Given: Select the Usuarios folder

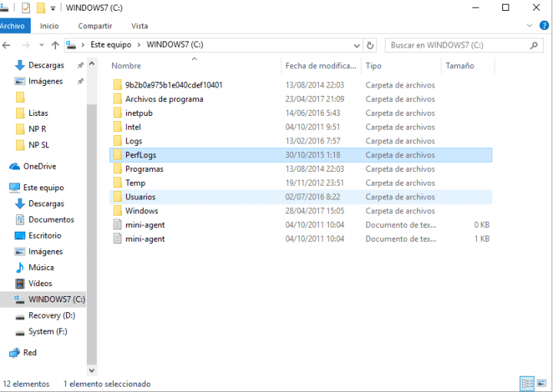Looking at the screenshot, I should click(x=301, y=197).
